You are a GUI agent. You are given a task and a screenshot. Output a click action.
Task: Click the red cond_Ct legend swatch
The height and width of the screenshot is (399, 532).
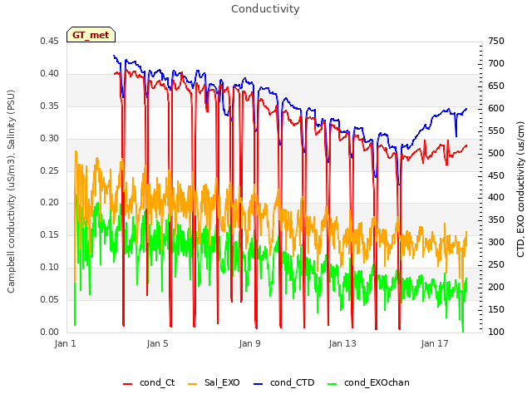click(x=127, y=384)
